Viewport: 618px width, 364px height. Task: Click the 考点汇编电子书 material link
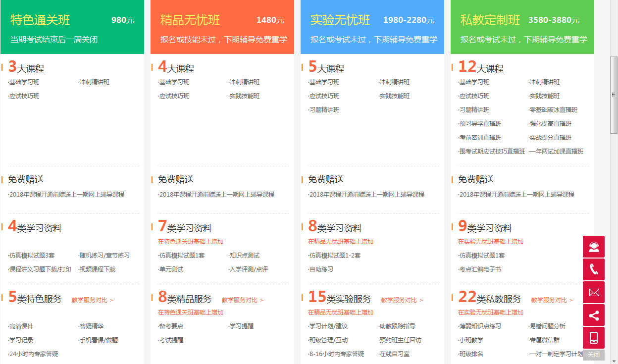479,269
